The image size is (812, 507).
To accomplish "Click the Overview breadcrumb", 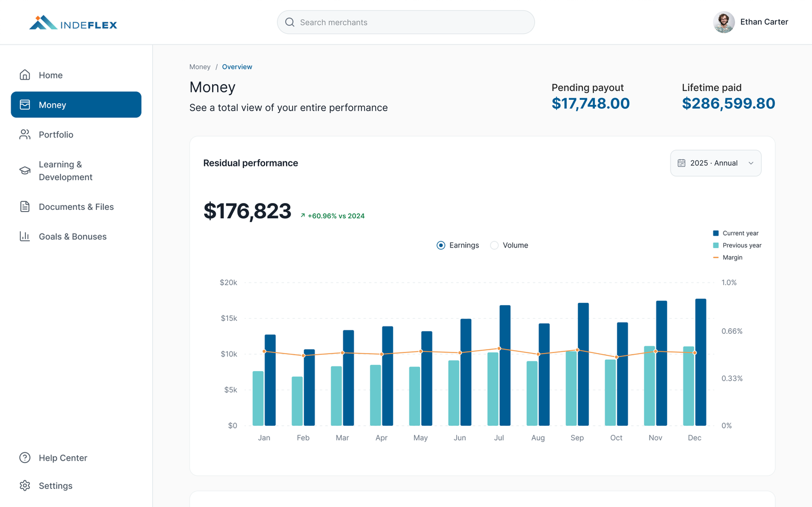I will [x=237, y=67].
